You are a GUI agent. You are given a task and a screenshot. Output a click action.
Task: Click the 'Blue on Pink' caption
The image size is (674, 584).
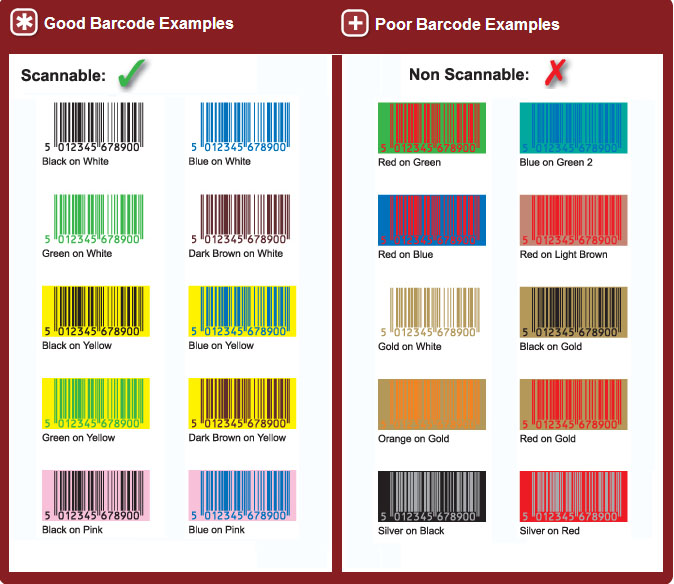217,530
